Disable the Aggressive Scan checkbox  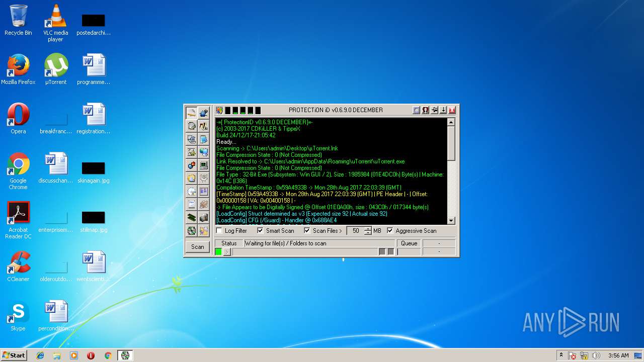click(x=390, y=231)
